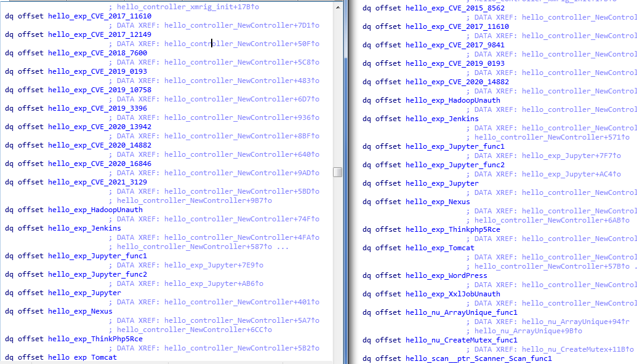The width and height of the screenshot is (637, 364).
Task: Jump to the NewController+640 xref
Action: pyautogui.click(x=242, y=154)
